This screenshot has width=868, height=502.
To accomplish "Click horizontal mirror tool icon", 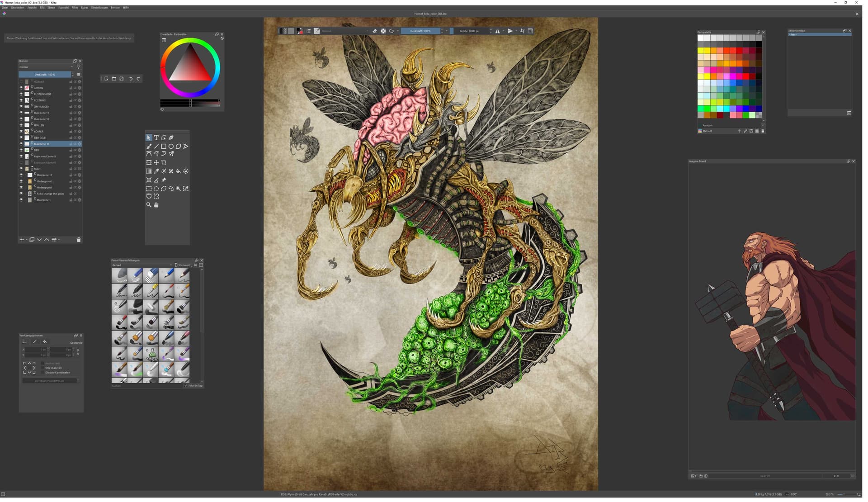I will 498,31.
